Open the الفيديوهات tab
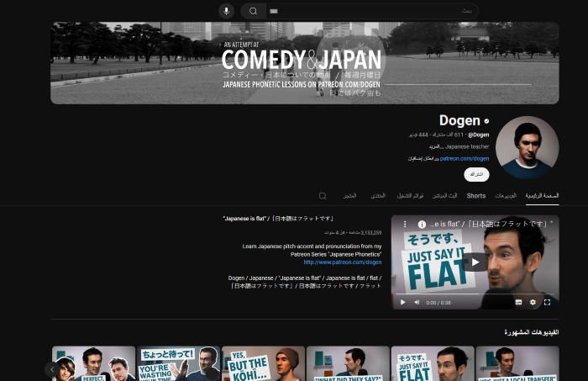 point(506,195)
